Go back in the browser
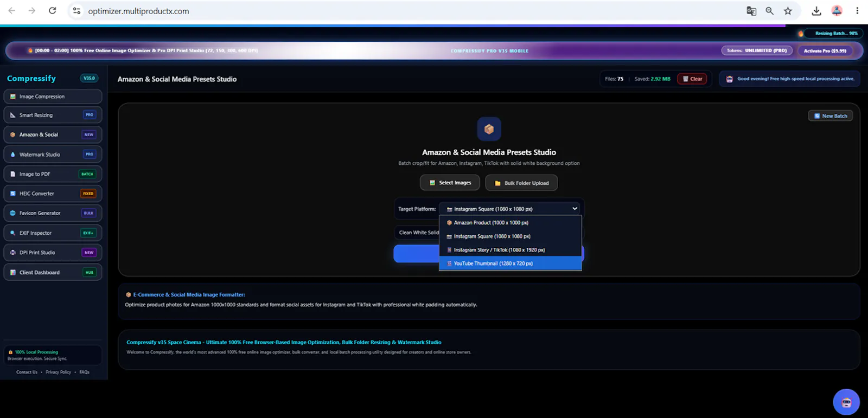 12,11
